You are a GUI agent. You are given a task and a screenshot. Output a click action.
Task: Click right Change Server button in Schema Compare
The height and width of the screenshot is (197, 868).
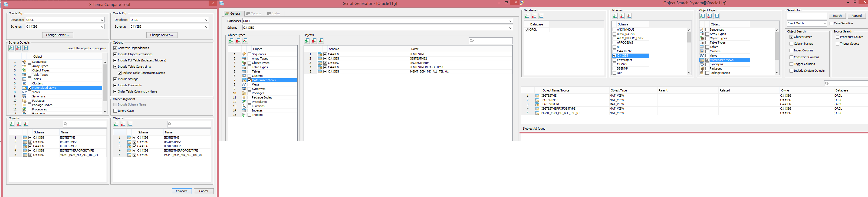click(162, 35)
